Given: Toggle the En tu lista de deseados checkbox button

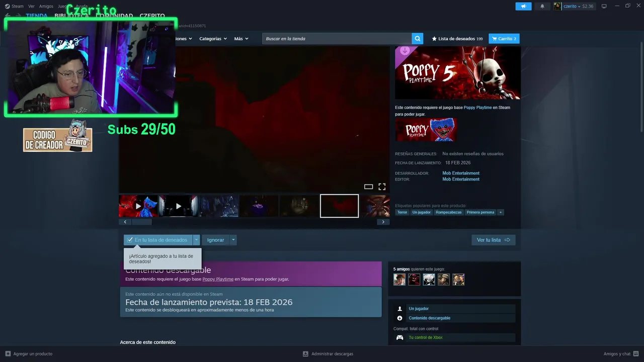Looking at the screenshot, I should (158, 240).
